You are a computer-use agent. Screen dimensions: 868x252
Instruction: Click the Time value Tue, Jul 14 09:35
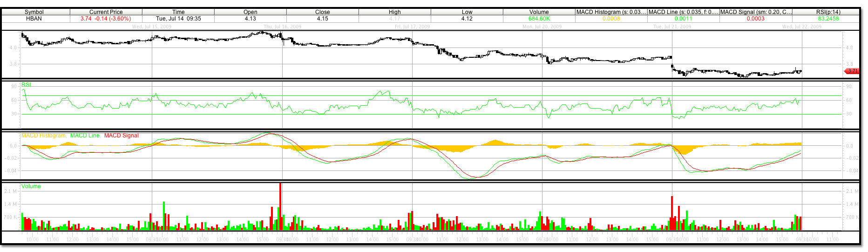click(x=178, y=19)
